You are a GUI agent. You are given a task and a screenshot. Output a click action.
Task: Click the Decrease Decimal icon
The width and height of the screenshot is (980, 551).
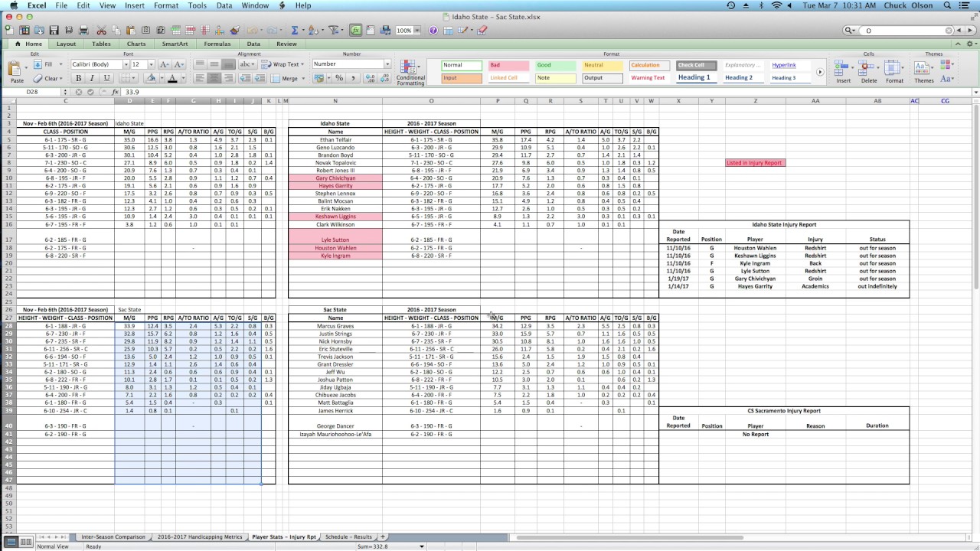[x=385, y=78]
